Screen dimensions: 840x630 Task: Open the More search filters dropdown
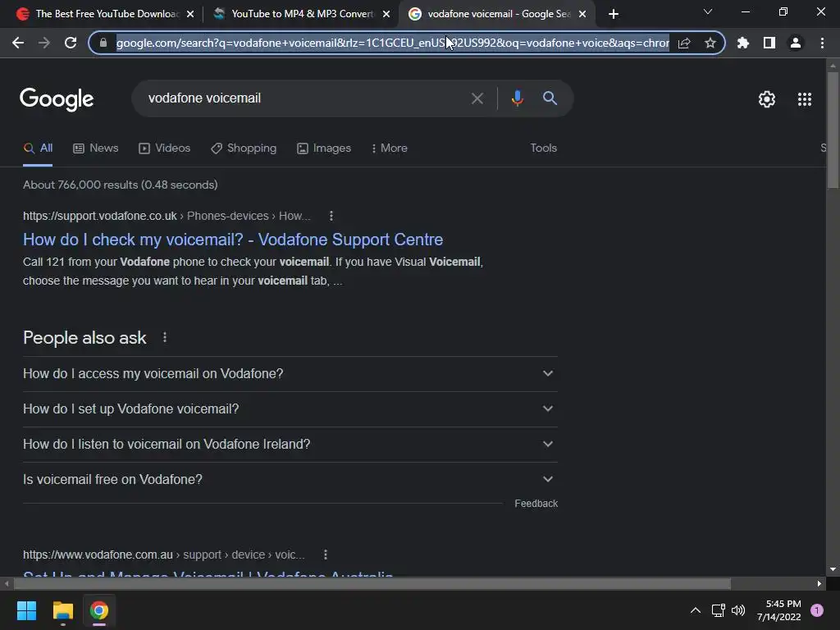pyautogui.click(x=389, y=148)
